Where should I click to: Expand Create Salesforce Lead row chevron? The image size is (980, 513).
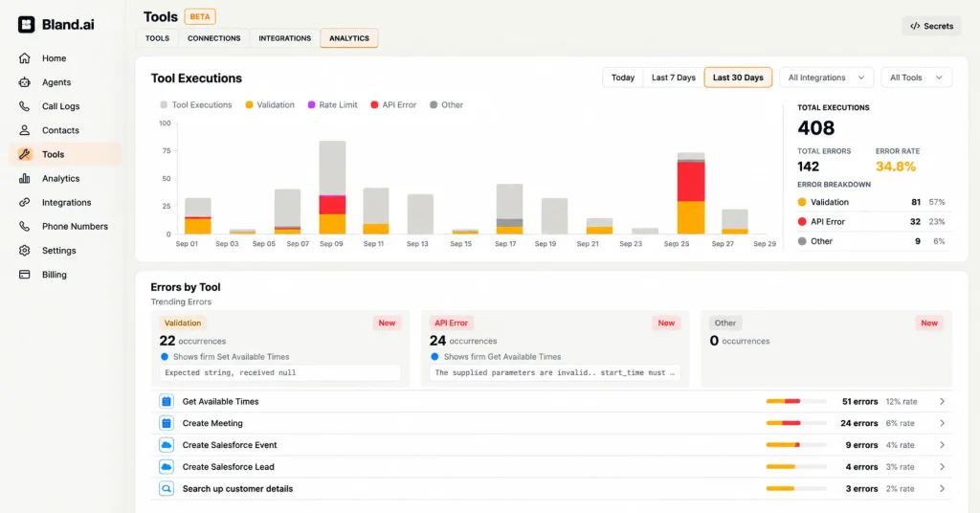pos(942,467)
